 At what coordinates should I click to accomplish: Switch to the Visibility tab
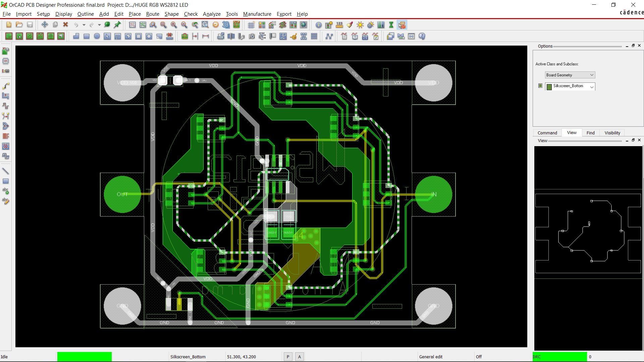612,133
